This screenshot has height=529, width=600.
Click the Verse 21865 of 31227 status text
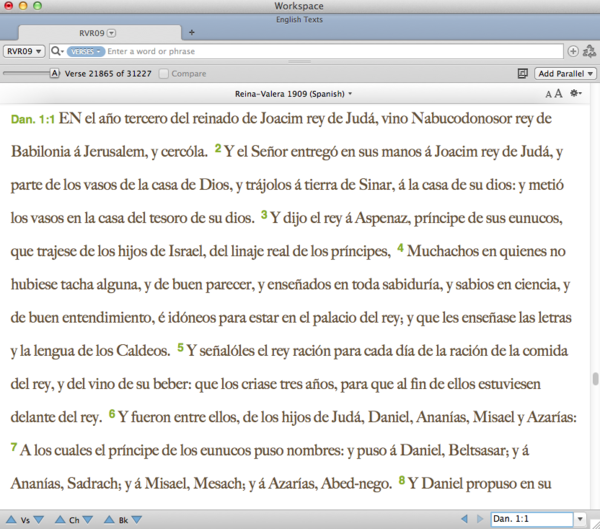coord(108,73)
